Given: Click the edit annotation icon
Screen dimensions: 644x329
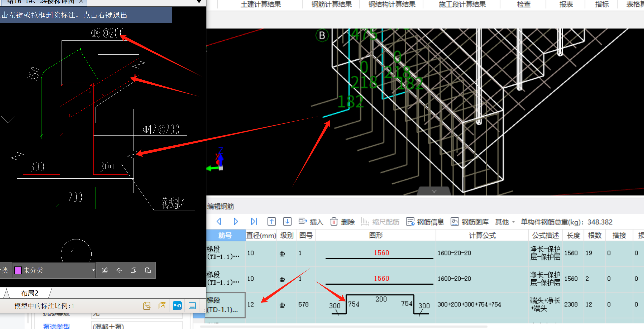Looking at the screenshot, I should pos(105,270).
